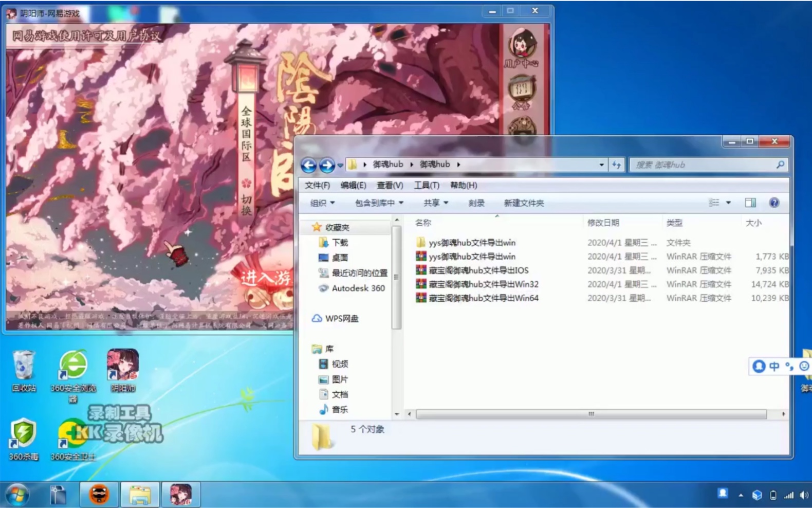Click the refresh button beside address bar
This screenshot has height=508, width=812.
coord(616,165)
